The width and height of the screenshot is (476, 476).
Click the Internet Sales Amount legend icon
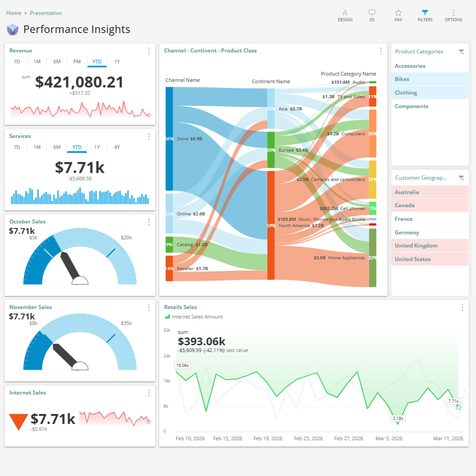167,317
